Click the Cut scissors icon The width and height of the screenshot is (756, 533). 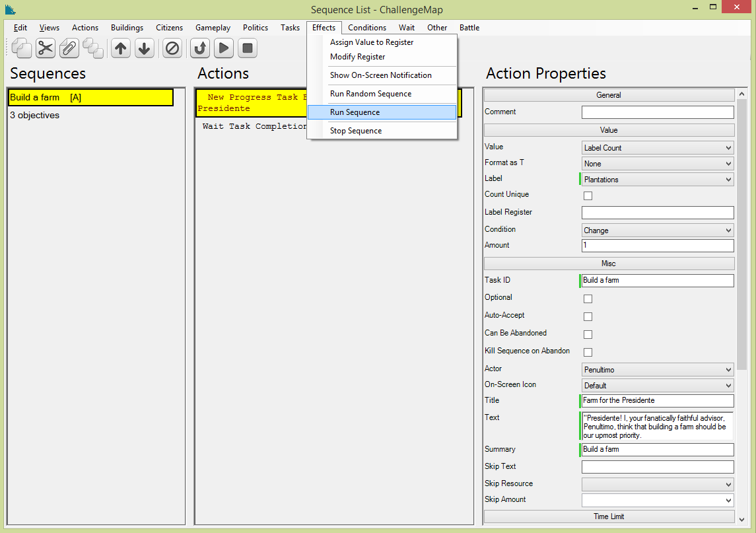tap(46, 48)
